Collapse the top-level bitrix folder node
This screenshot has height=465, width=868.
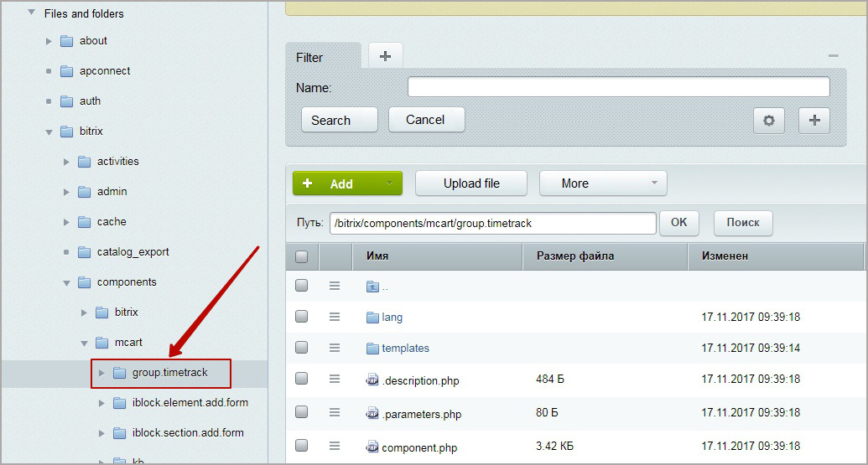49,132
